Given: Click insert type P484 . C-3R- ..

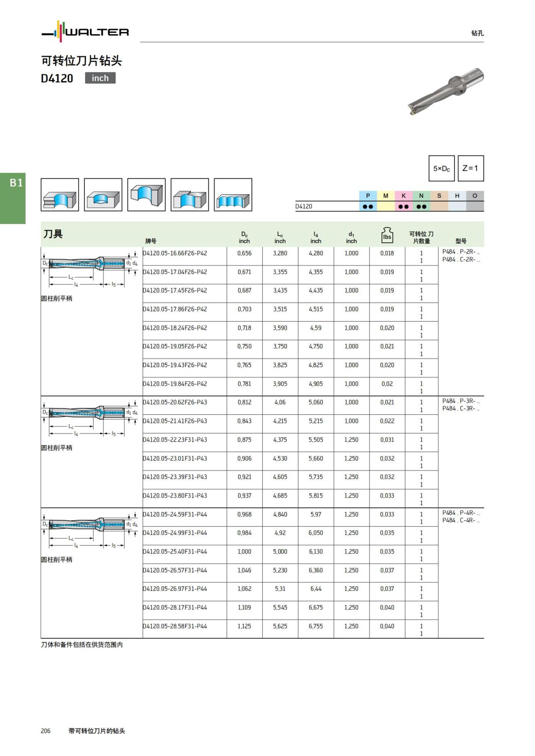Looking at the screenshot, I should point(461,409).
